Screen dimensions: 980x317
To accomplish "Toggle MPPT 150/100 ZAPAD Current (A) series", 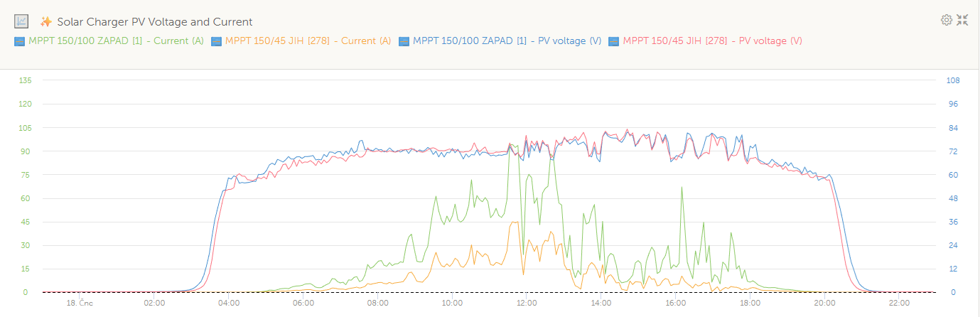I will click(116, 41).
